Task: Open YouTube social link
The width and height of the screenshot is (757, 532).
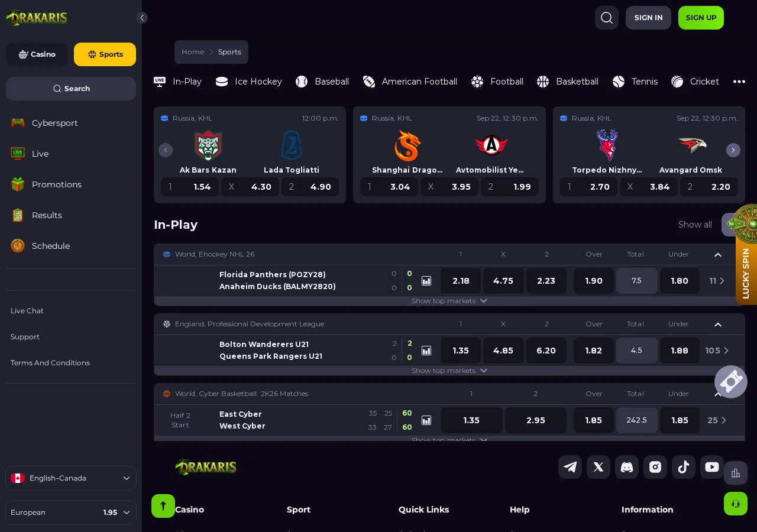Action: click(712, 467)
